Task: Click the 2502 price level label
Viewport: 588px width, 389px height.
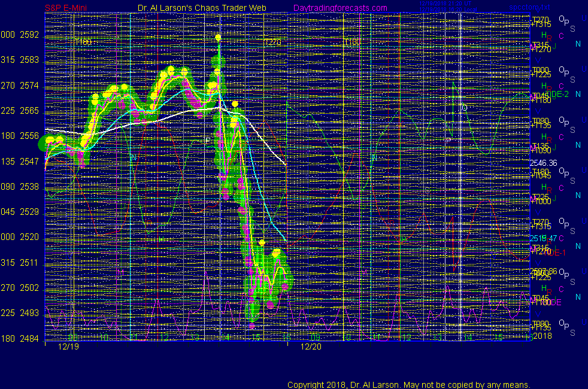Action: coord(29,288)
